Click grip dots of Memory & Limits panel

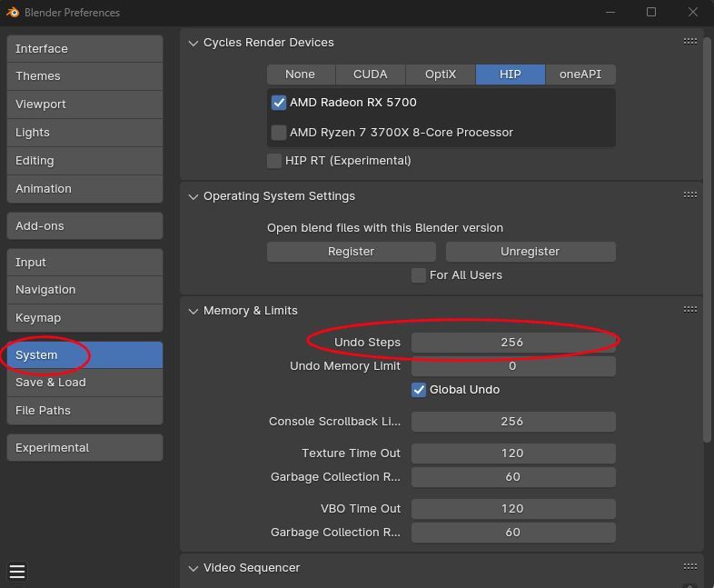(689, 310)
